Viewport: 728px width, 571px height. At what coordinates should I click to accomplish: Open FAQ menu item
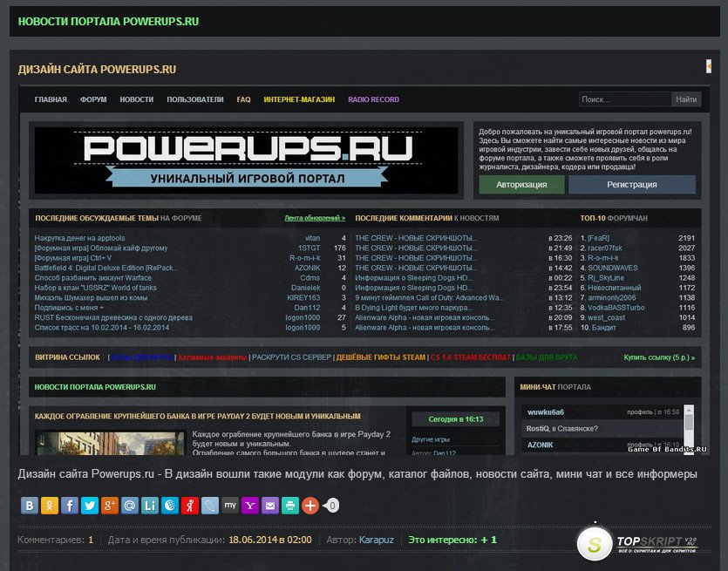(x=243, y=99)
